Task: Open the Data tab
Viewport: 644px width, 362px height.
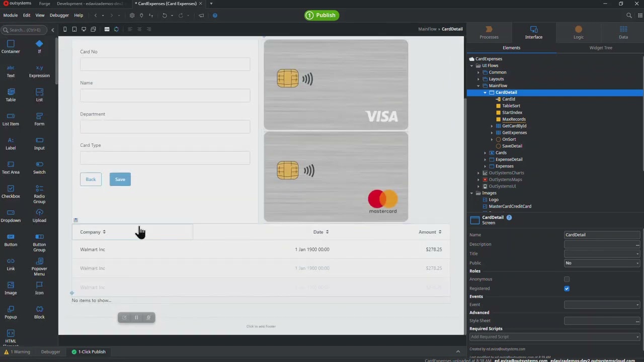Action: (623, 33)
